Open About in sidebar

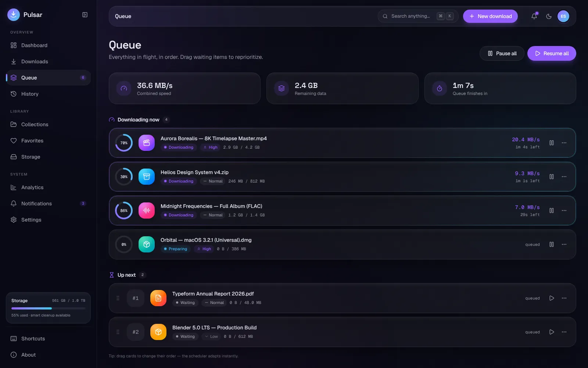(x=48, y=355)
